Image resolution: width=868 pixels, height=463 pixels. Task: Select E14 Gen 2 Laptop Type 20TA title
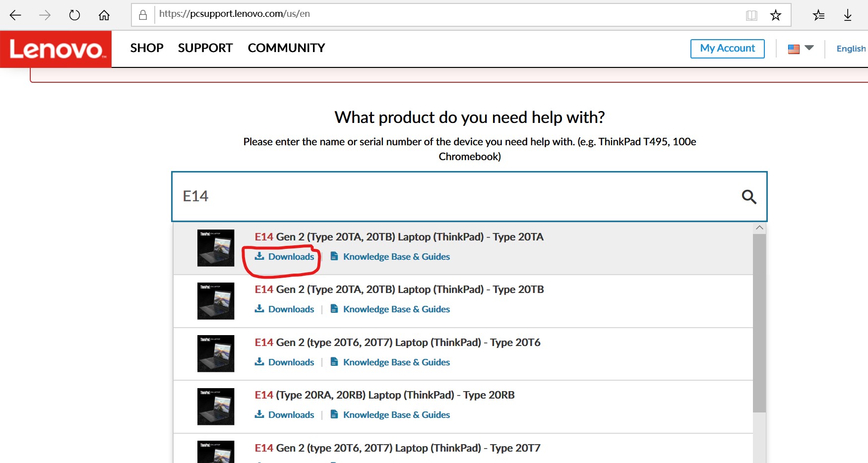pos(399,237)
